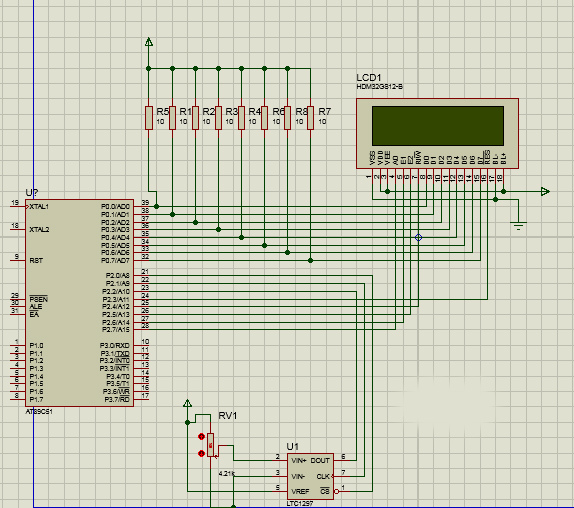The image size is (574, 508).
Task: Click the XTAL1 pin 19 of microcontroller
Action: [18, 206]
